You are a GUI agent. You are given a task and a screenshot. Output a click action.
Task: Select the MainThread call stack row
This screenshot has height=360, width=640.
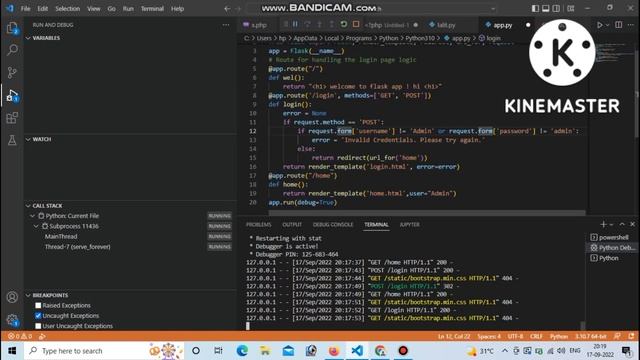point(131,236)
